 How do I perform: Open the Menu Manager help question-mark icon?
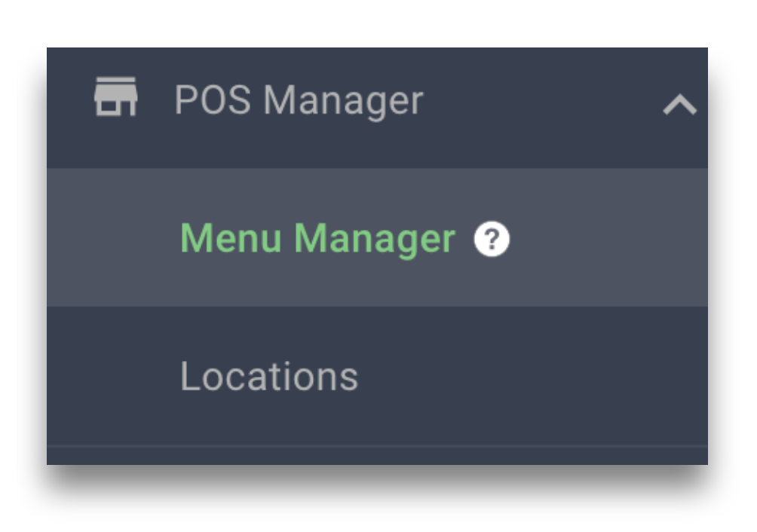(492, 239)
